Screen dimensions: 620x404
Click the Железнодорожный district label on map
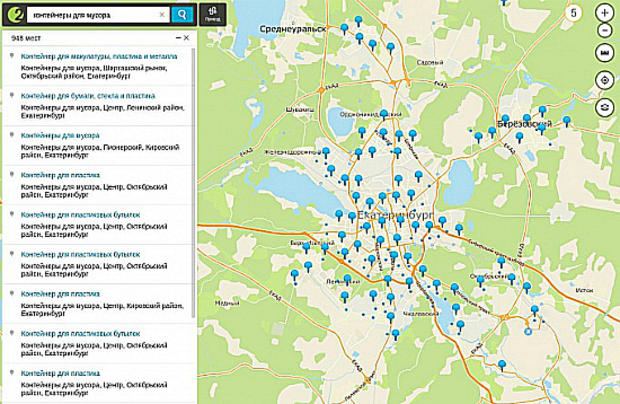[292, 152]
